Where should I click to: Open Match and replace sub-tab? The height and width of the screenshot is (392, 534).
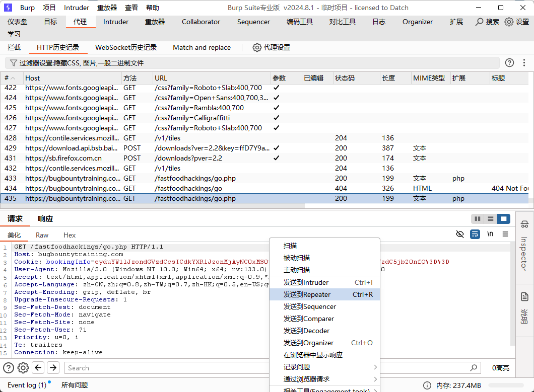pos(202,47)
